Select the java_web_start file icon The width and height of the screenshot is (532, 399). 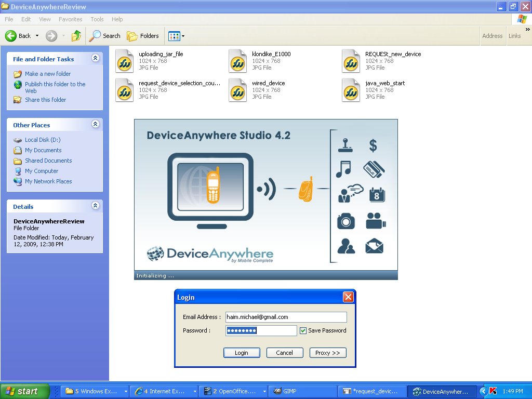coord(351,90)
